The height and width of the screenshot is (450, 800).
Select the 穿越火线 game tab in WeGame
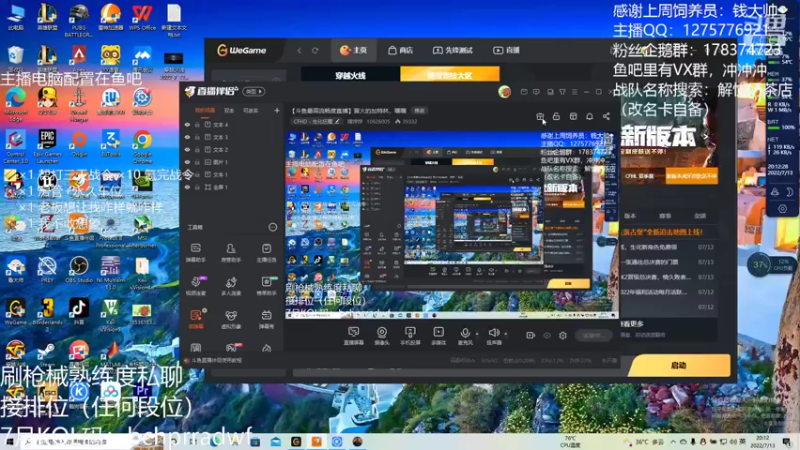point(351,76)
